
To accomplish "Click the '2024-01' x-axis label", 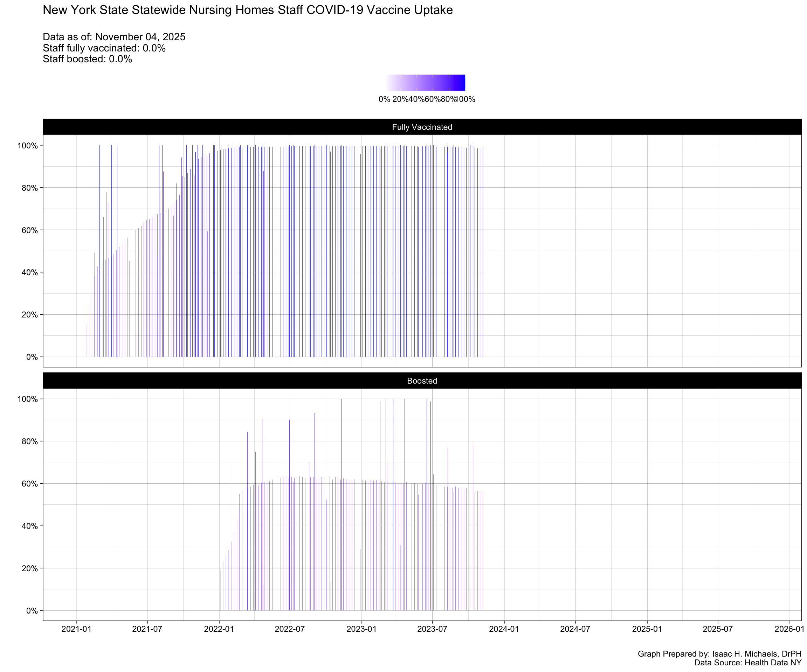I will click(x=504, y=629).
